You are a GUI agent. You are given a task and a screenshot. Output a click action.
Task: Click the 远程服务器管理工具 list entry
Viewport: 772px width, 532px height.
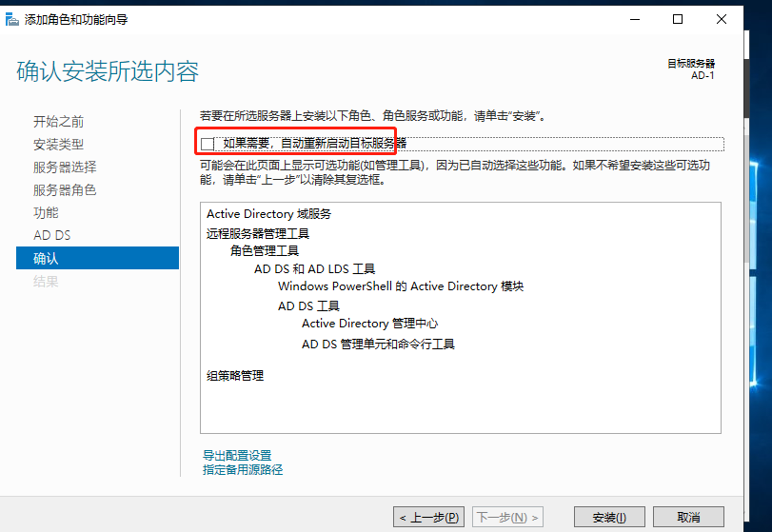point(258,233)
